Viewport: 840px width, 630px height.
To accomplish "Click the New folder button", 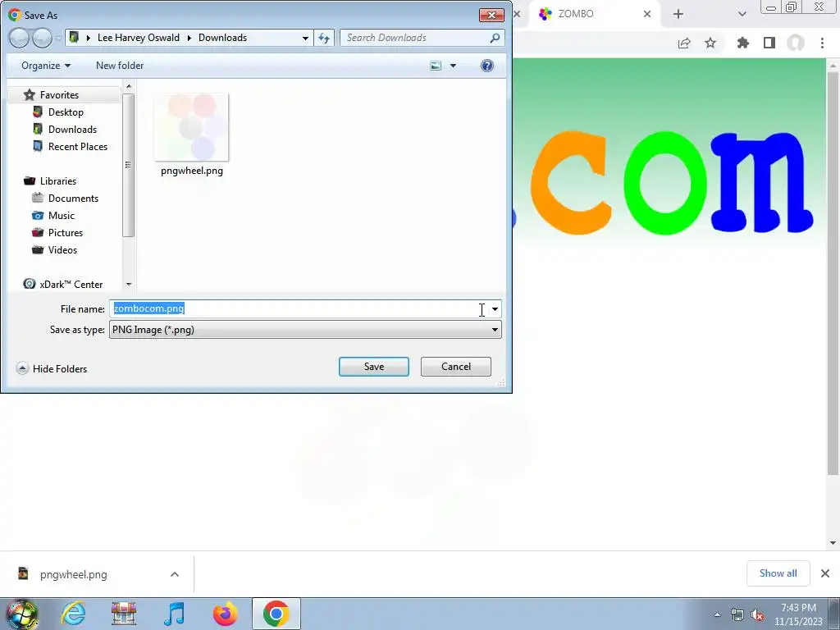I will coord(120,66).
